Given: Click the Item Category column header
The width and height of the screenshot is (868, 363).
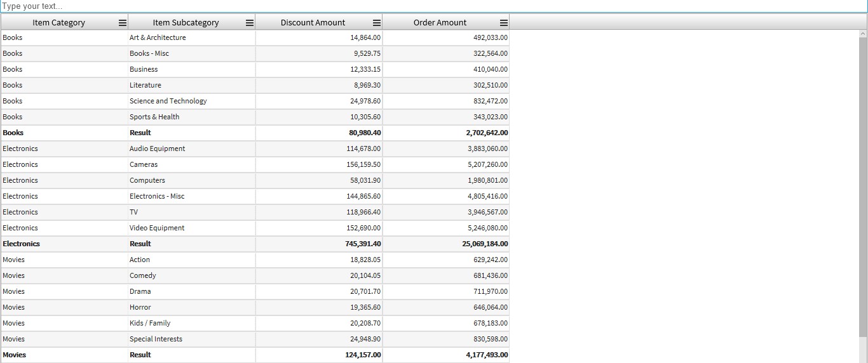Looking at the screenshot, I should tap(58, 23).
